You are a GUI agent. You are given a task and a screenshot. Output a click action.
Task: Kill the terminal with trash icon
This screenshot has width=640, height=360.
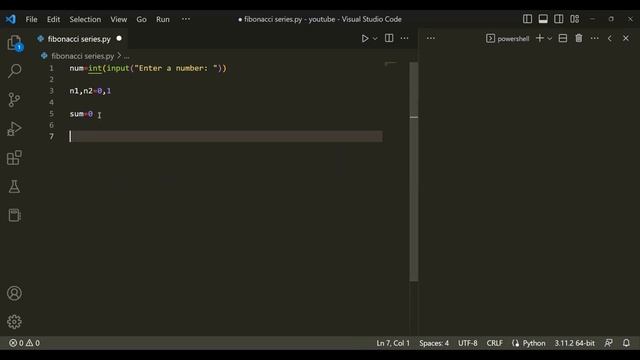tap(579, 38)
